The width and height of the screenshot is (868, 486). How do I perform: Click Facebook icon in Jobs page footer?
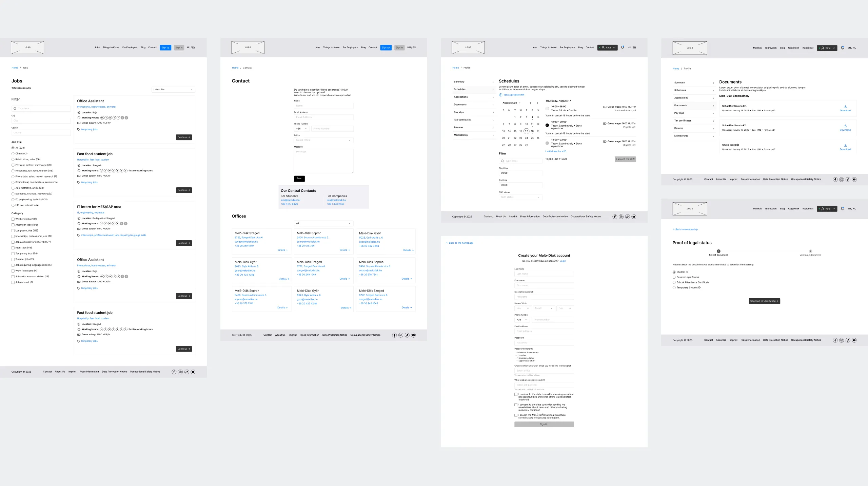174,372
